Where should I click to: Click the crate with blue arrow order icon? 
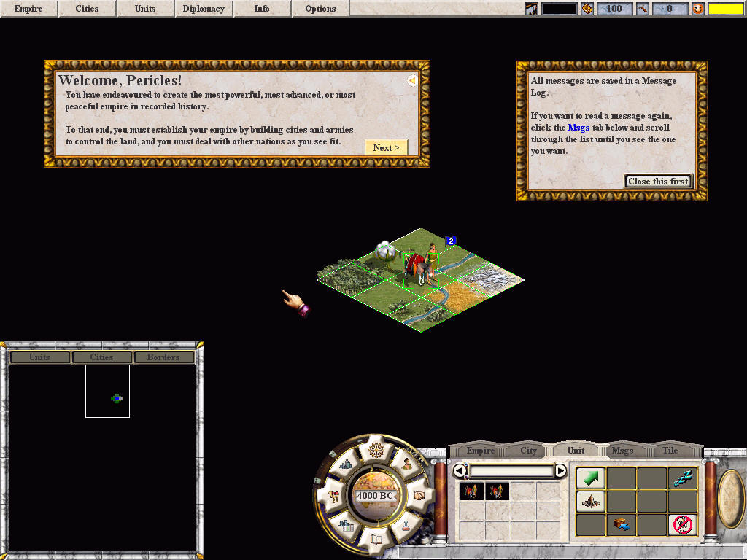pyautogui.click(x=622, y=525)
